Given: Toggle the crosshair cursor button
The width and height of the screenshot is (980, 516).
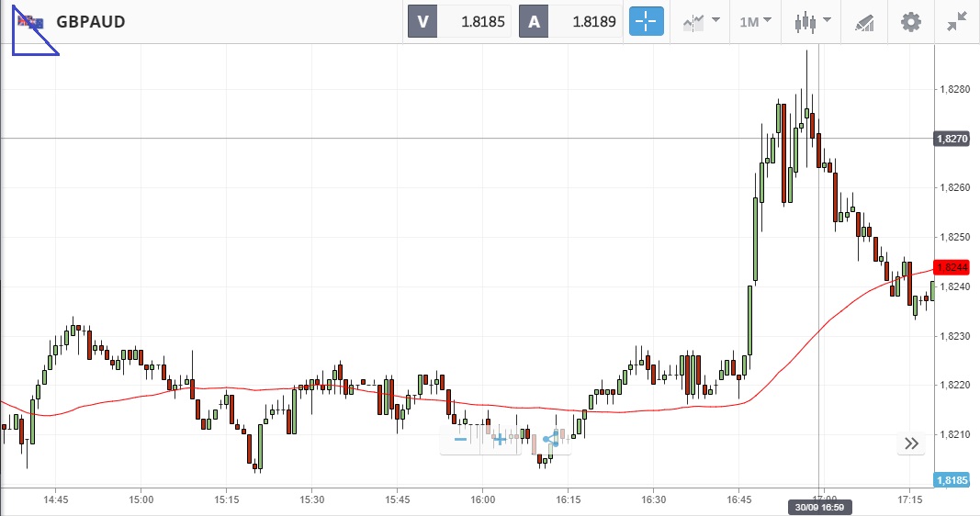Looking at the screenshot, I should click(x=646, y=21).
